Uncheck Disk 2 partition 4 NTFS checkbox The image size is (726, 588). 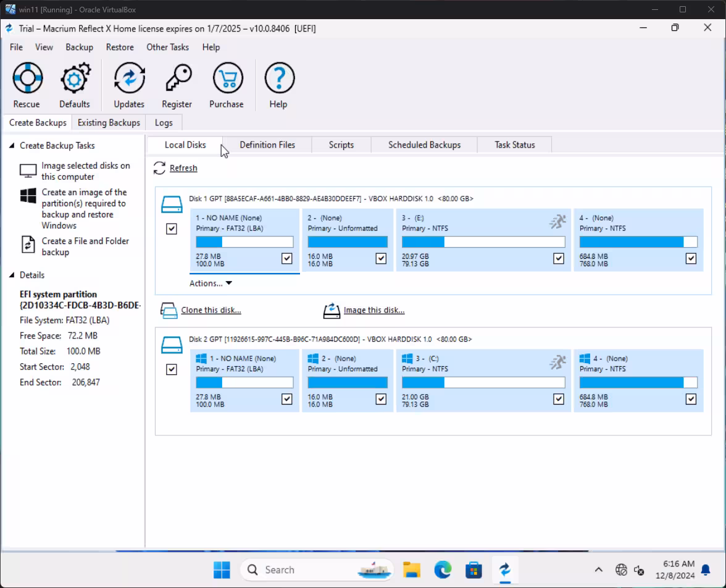point(691,399)
